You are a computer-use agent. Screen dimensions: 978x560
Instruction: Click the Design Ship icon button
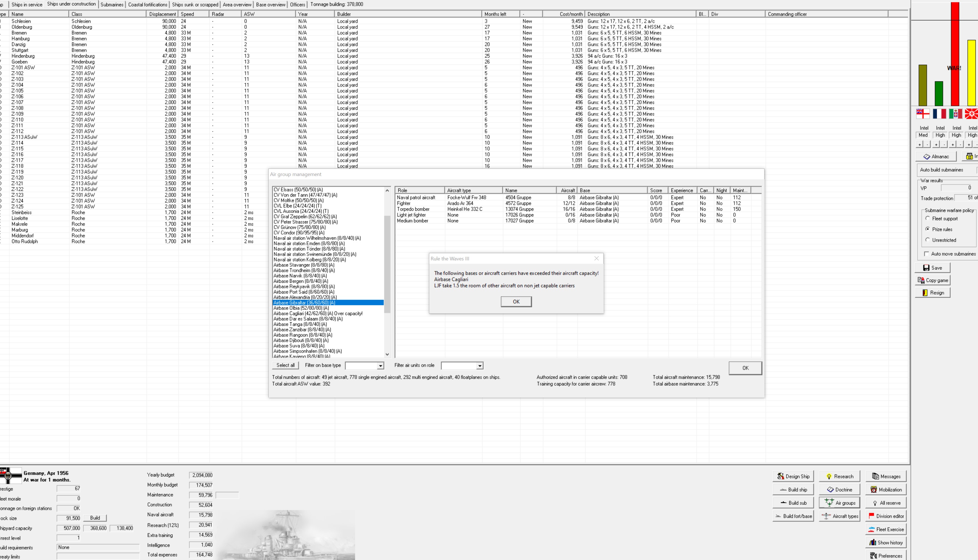coord(793,476)
